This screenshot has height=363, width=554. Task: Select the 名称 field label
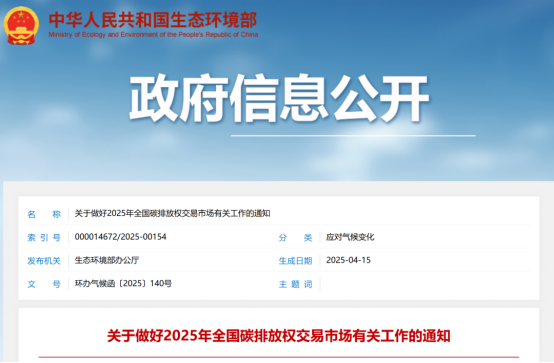point(44,214)
